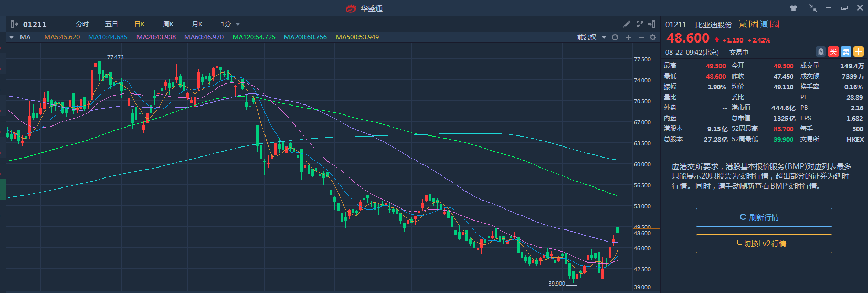Zoom in chart with plus icon
This screenshot has height=293, width=868.
pos(628,37)
